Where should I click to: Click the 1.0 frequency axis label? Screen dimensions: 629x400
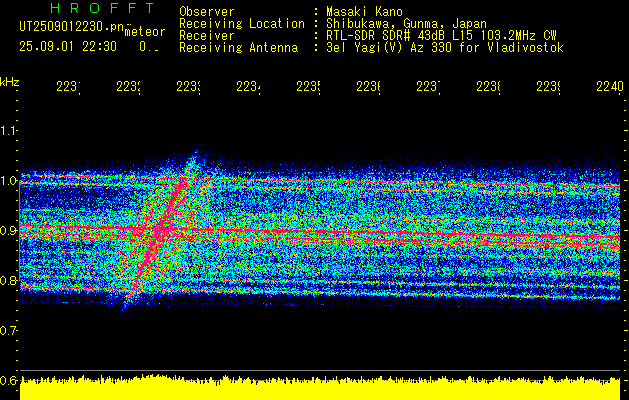8,181
